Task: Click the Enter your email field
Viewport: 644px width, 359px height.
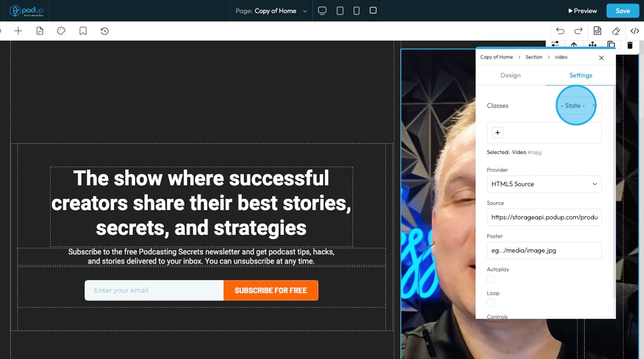Action: (154, 291)
